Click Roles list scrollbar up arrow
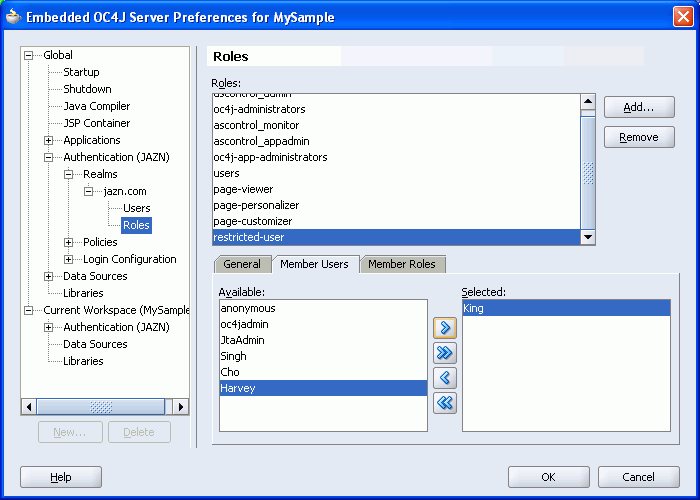The width and height of the screenshot is (700, 500). pyautogui.click(x=588, y=101)
